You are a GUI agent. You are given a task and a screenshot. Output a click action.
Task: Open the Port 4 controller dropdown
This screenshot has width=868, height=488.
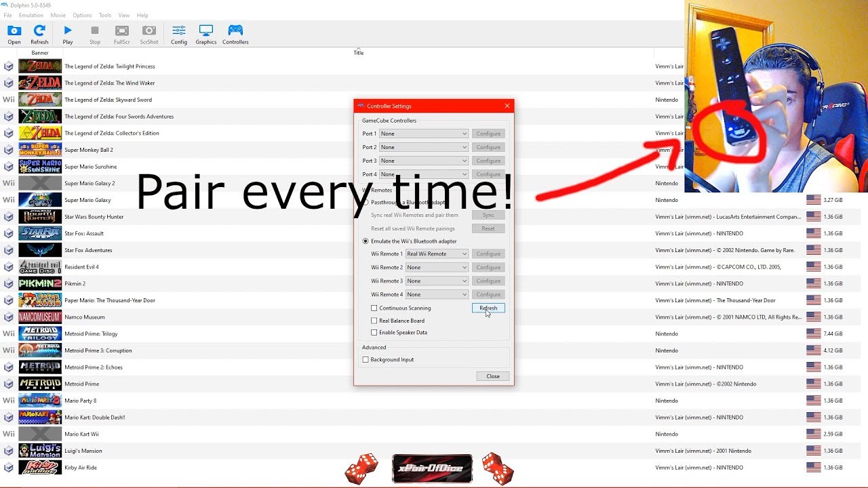click(x=424, y=174)
